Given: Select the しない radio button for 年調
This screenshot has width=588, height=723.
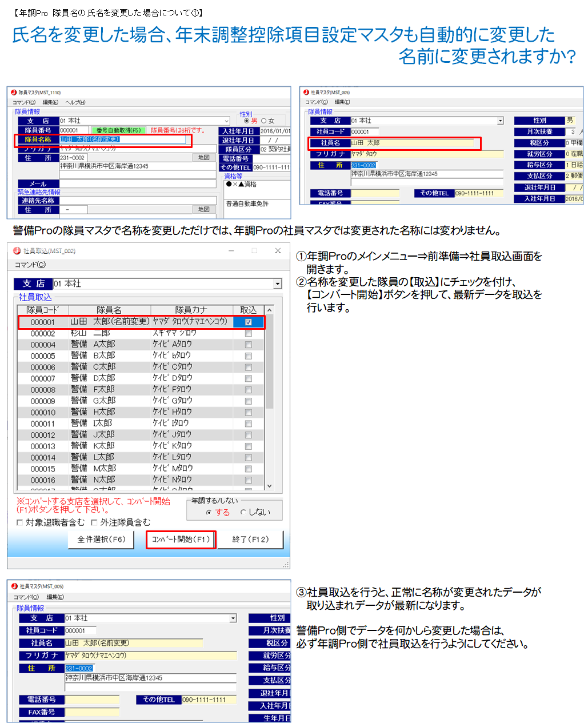Looking at the screenshot, I should 243,512.
